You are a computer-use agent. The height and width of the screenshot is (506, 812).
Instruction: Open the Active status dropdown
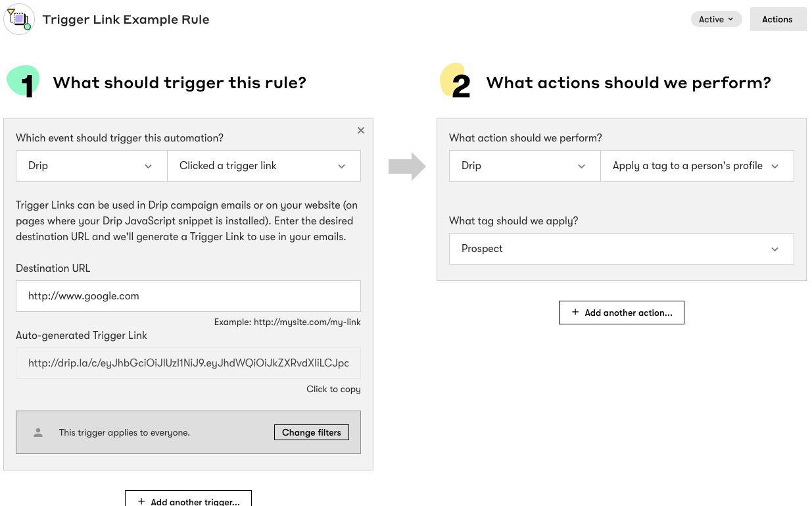click(716, 19)
